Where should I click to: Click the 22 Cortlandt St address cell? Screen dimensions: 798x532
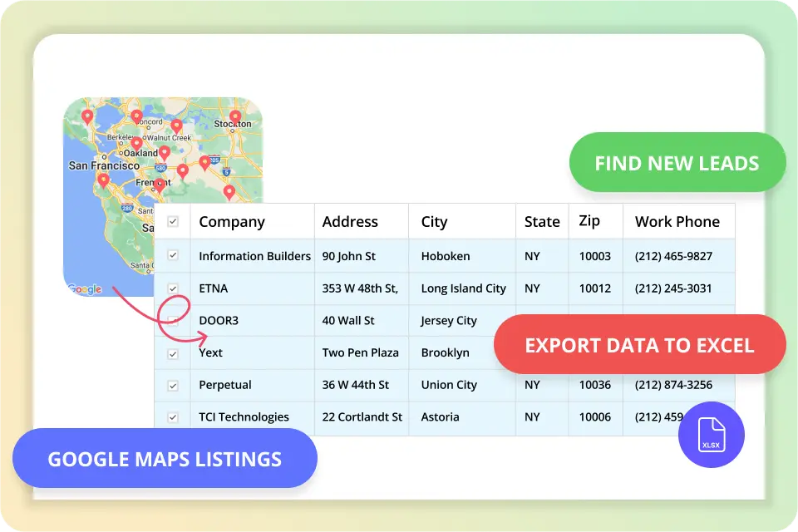coord(362,417)
